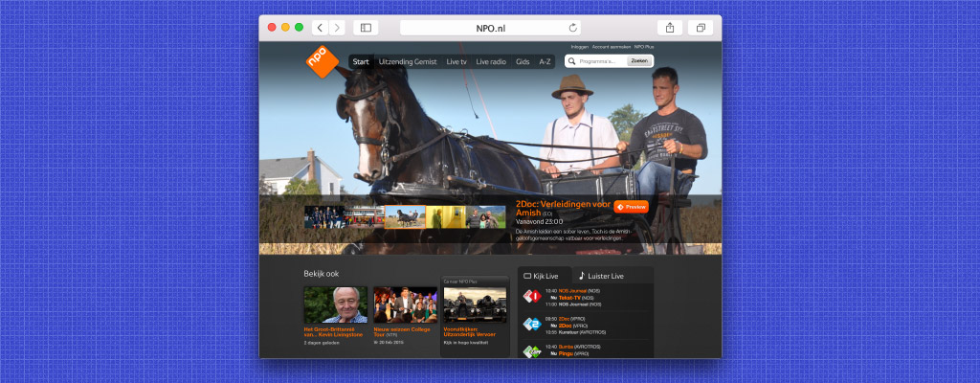Select Live radio in navigation bar

(x=491, y=62)
